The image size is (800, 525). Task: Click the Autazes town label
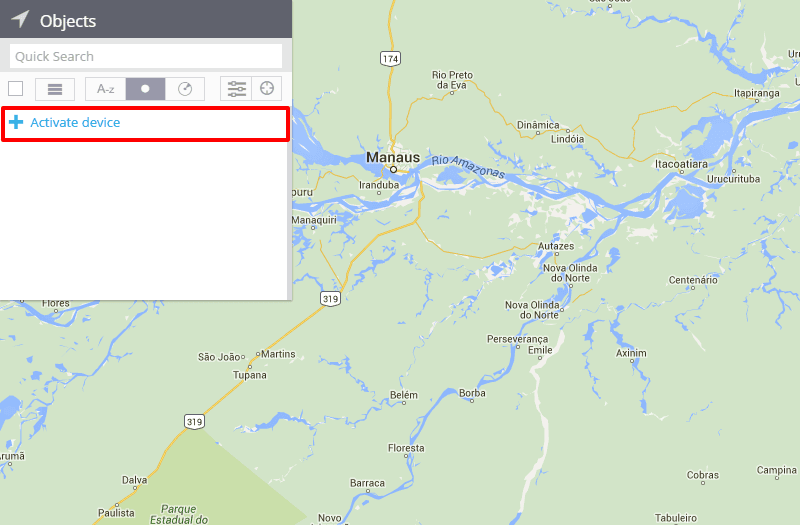click(x=556, y=246)
